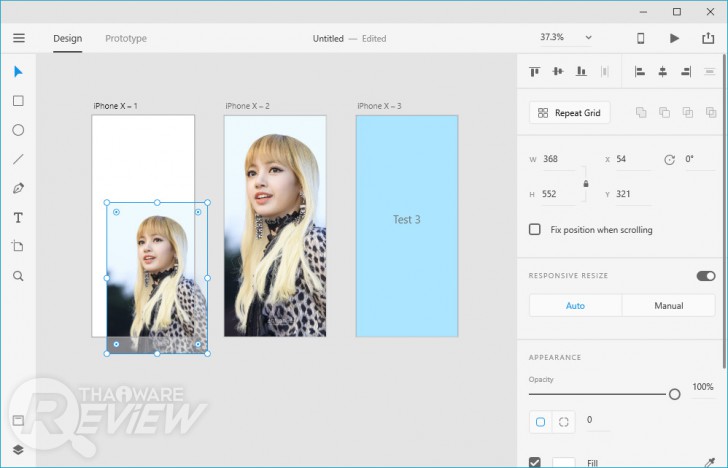Screen dimensions: 728x468
Task: Edit the X position field 54
Action: coord(633,159)
